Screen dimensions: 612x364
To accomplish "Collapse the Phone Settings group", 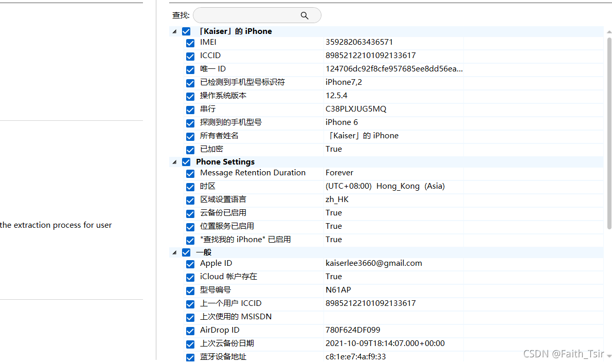I will [174, 162].
